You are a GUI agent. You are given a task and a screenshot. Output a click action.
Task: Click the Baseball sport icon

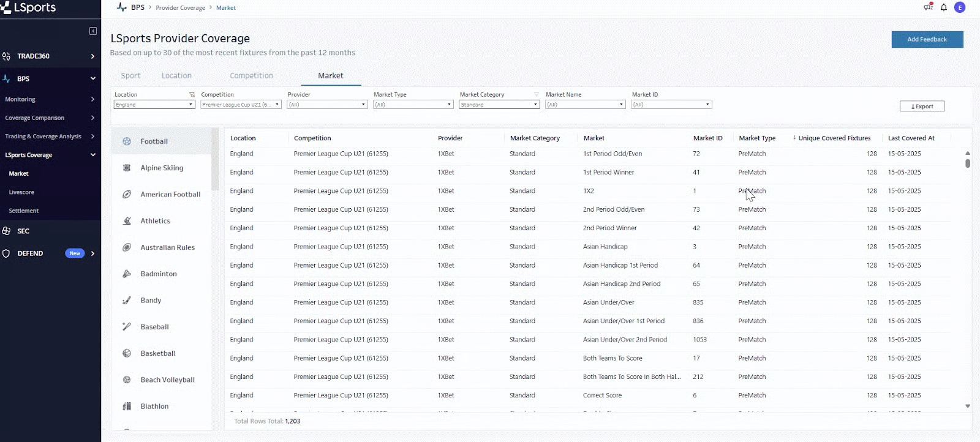click(x=127, y=327)
